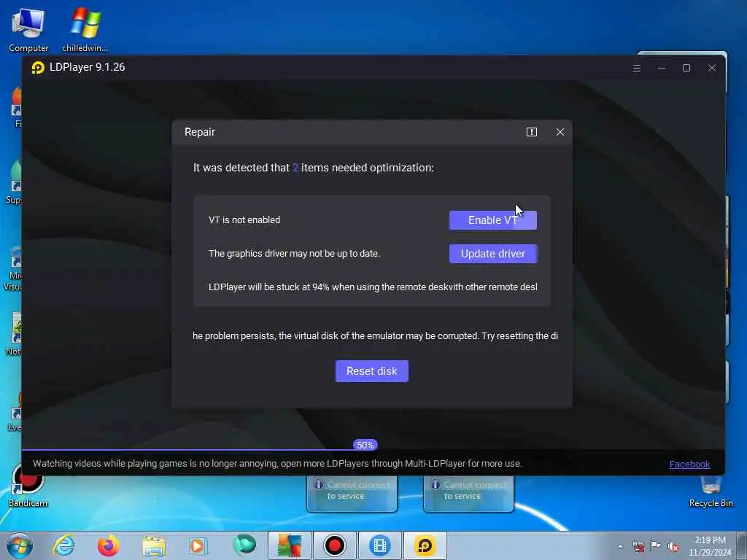
Task: Switch to the film-strip video app taskbar item
Action: click(x=379, y=545)
